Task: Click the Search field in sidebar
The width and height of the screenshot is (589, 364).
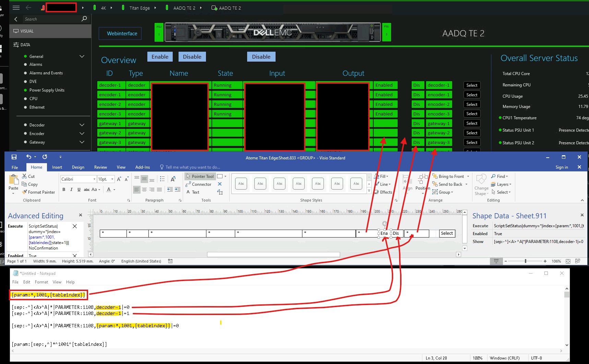Action: (51, 19)
